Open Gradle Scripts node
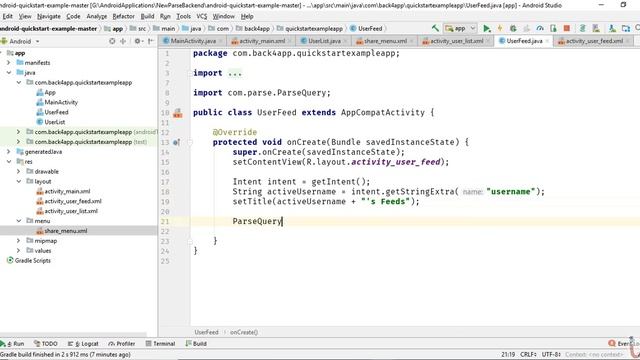The image size is (640, 360). click(x=29, y=260)
